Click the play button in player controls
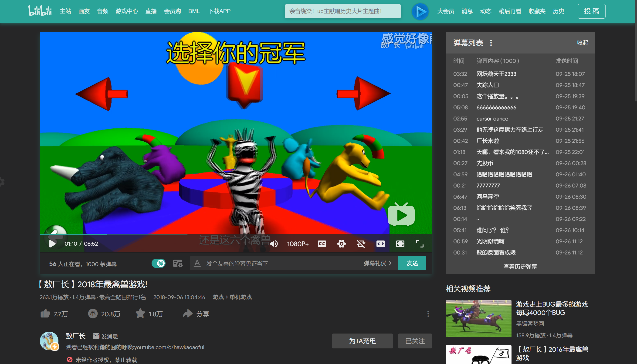Screen dimensions: 637x364 (x=52, y=244)
